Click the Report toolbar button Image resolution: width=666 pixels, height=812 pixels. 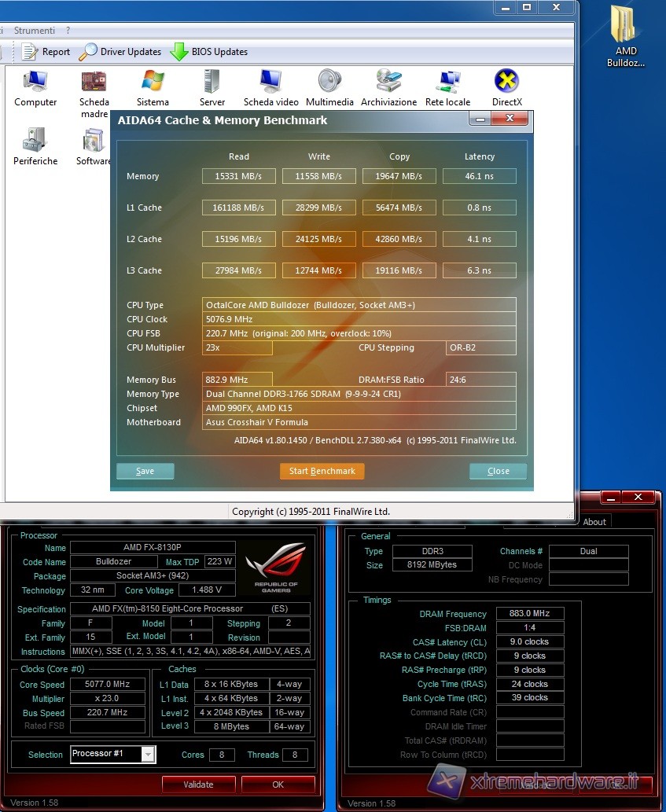click(x=46, y=52)
